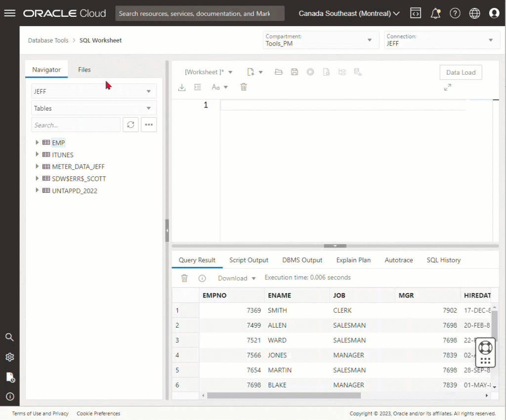The image size is (506, 420).
Task: Save the current worksheet
Action: coord(295,72)
